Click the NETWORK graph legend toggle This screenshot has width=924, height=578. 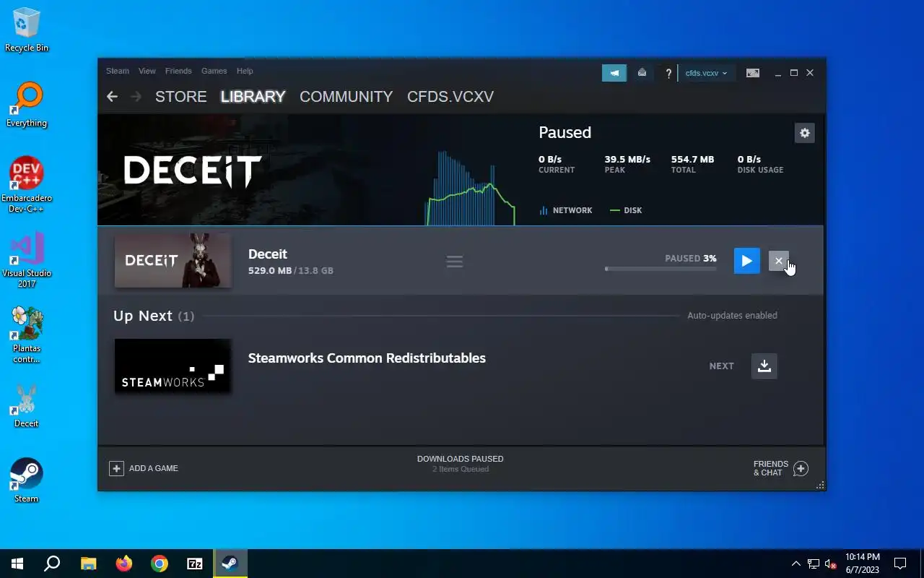click(x=565, y=210)
